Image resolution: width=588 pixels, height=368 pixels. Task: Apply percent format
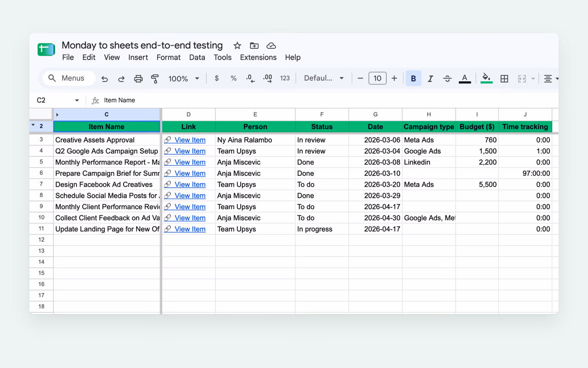click(233, 78)
